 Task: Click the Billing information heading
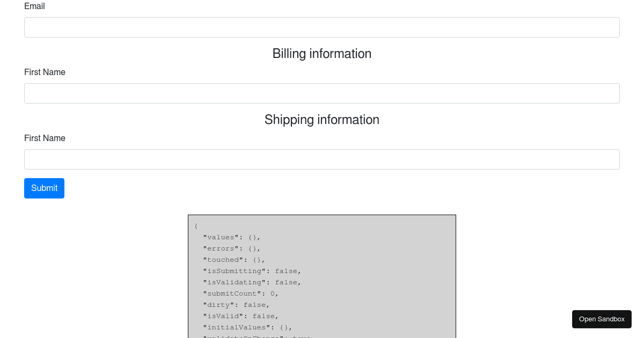(x=322, y=54)
